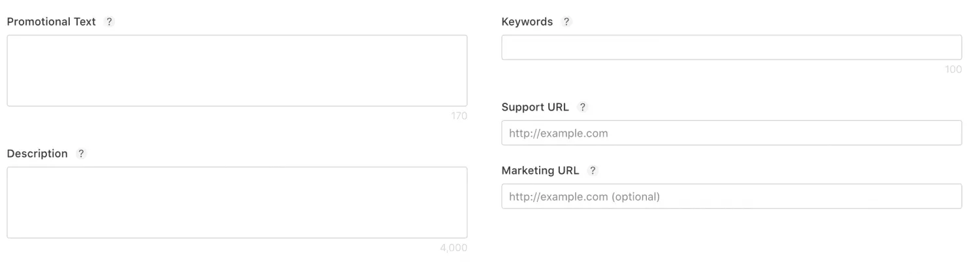
Task: Click the Marketing URL label text
Action: [x=540, y=171]
